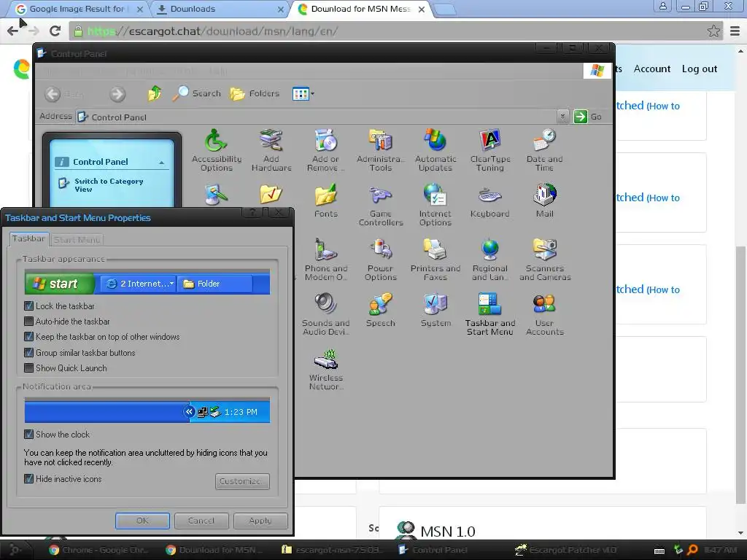Open the Administrative Tools icon
The width and height of the screenshot is (747, 560).
(380, 150)
